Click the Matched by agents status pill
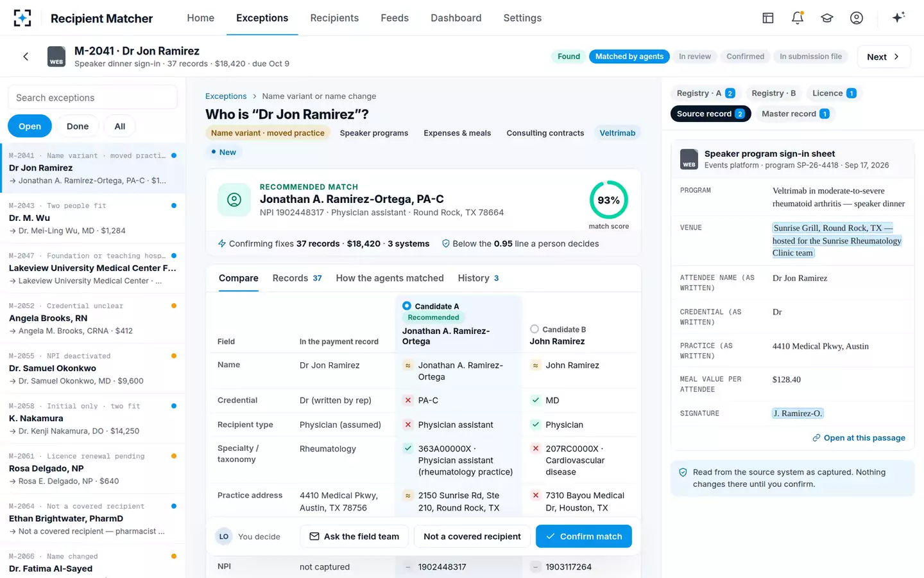Screen dimensions: 924x578 click(629, 57)
